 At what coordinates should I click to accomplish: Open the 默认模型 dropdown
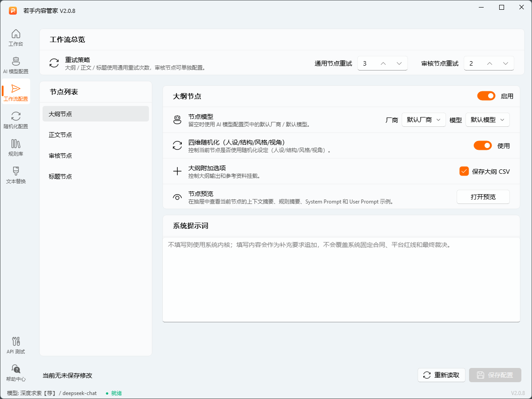coord(487,119)
